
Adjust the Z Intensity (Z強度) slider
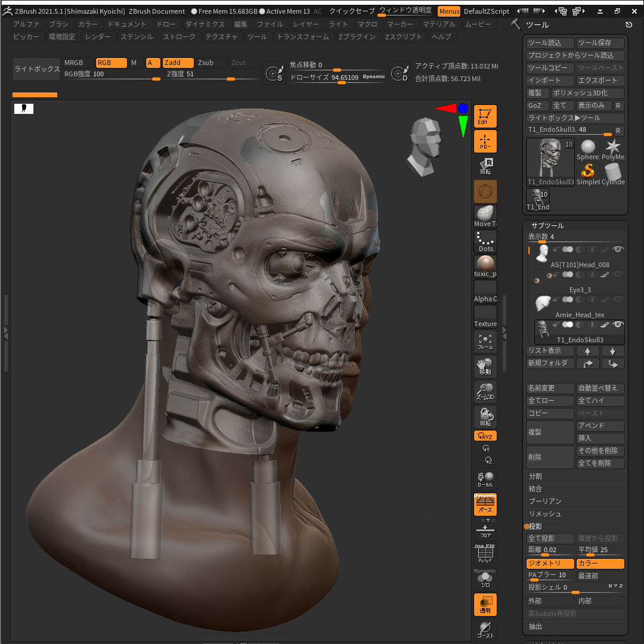tap(212, 75)
